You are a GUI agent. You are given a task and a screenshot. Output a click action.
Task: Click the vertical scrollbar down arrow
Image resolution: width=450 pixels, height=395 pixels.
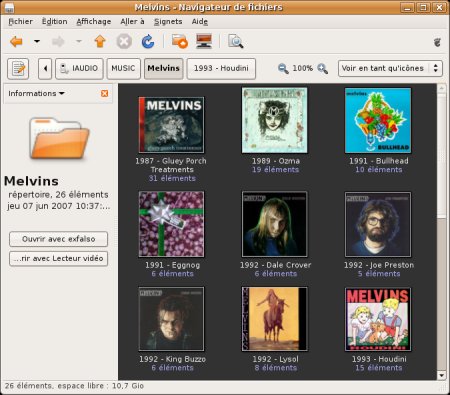(x=441, y=375)
